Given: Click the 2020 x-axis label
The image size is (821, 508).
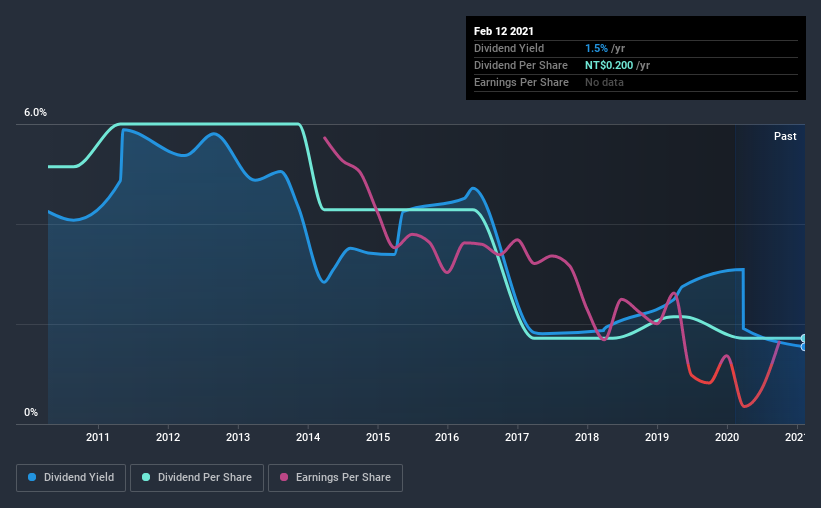Looking at the screenshot, I should [x=727, y=437].
